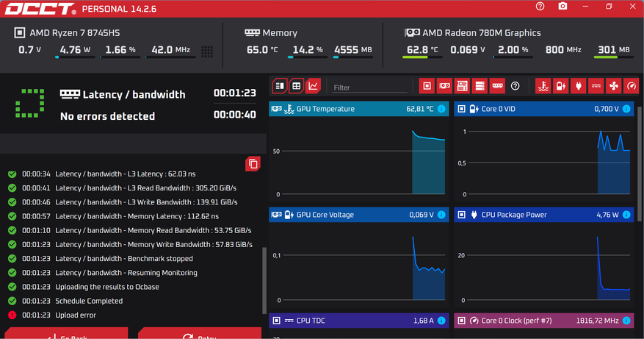Open info for Core 0 Clock graph

(x=626, y=321)
